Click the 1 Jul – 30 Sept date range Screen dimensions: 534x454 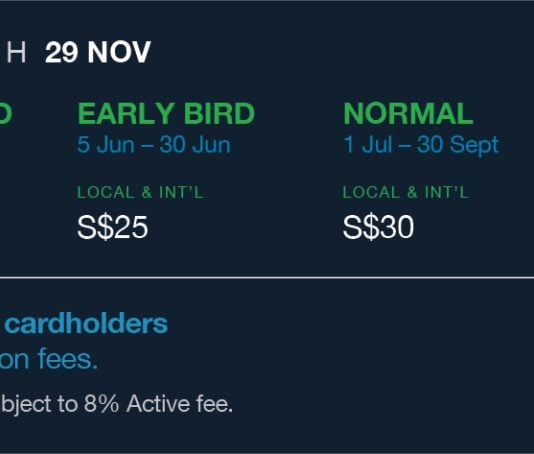coord(421,145)
